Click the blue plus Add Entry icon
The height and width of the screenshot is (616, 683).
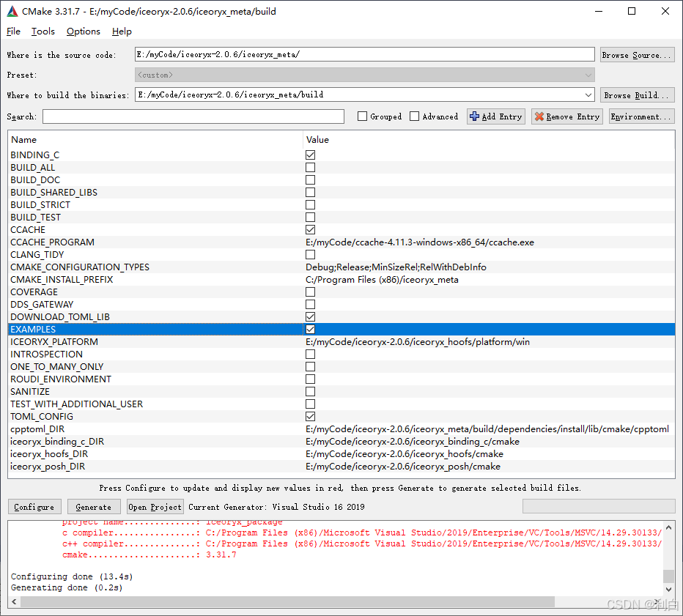point(474,116)
